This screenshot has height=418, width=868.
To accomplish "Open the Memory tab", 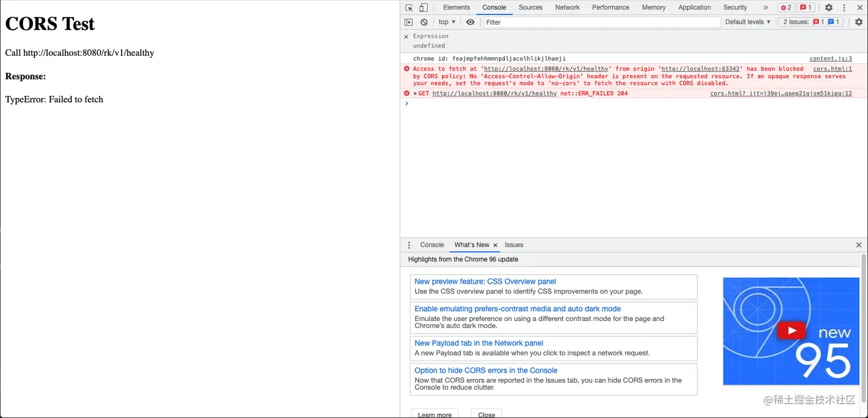I will [654, 7].
